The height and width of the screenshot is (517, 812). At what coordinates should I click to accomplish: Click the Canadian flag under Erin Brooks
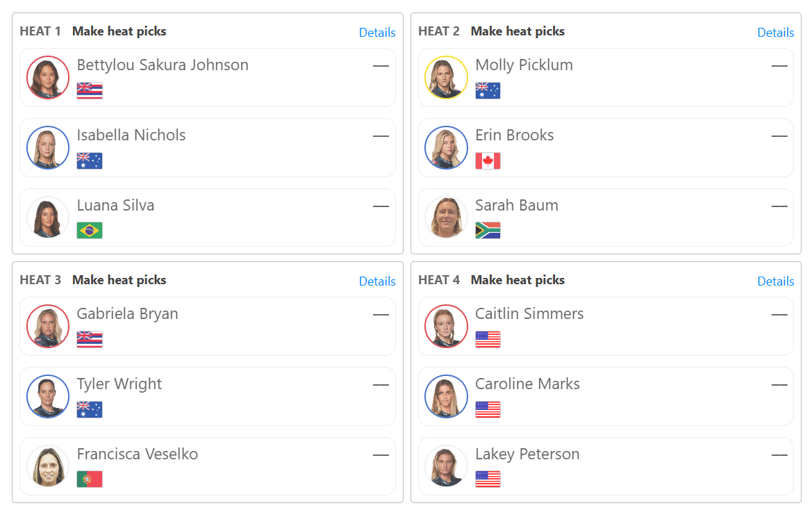[x=488, y=161]
